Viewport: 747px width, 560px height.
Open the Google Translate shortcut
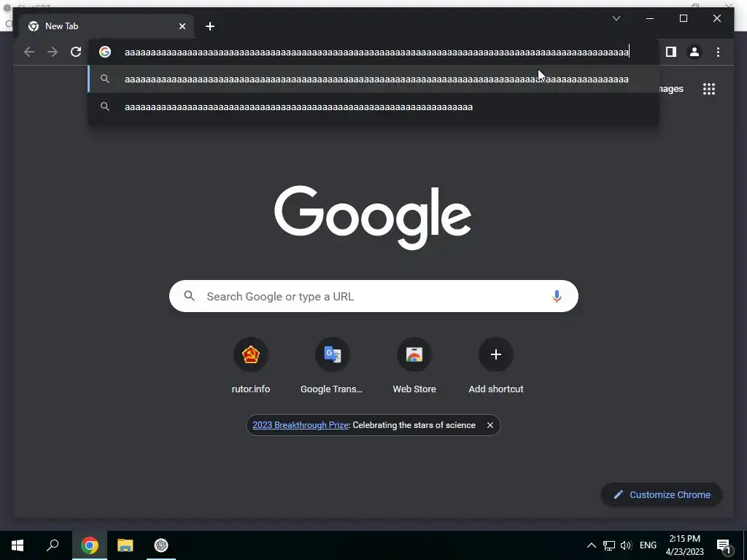[x=332, y=354]
